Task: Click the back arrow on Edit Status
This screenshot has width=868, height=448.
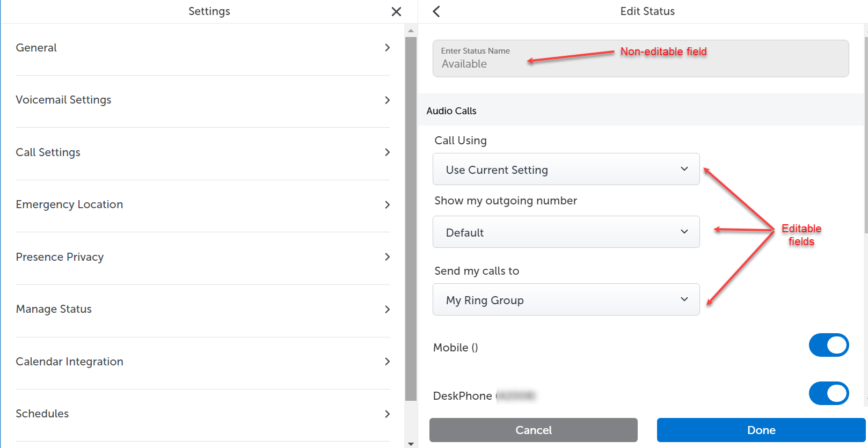Action: [436, 11]
